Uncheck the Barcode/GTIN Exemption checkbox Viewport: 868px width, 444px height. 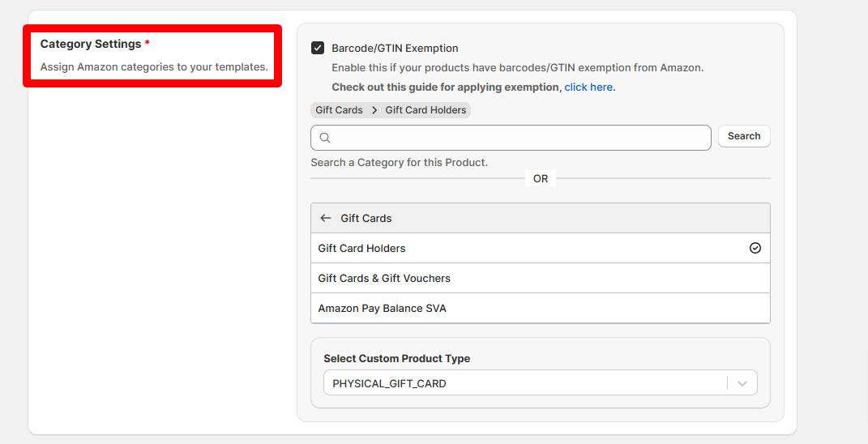[x=318, y=48]
